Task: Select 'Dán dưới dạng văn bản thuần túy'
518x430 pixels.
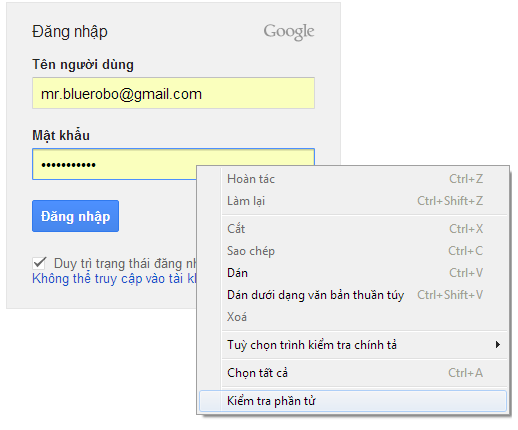Action: pyautogui.click(x=353, y=295)
